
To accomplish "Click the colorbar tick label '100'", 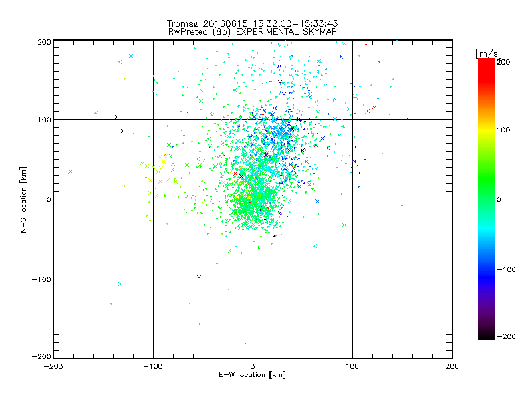I will click(x=503, y=130).
